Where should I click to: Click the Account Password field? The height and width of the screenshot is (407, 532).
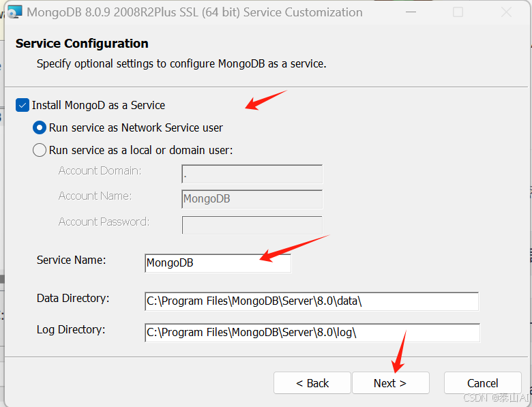[252, 225]
